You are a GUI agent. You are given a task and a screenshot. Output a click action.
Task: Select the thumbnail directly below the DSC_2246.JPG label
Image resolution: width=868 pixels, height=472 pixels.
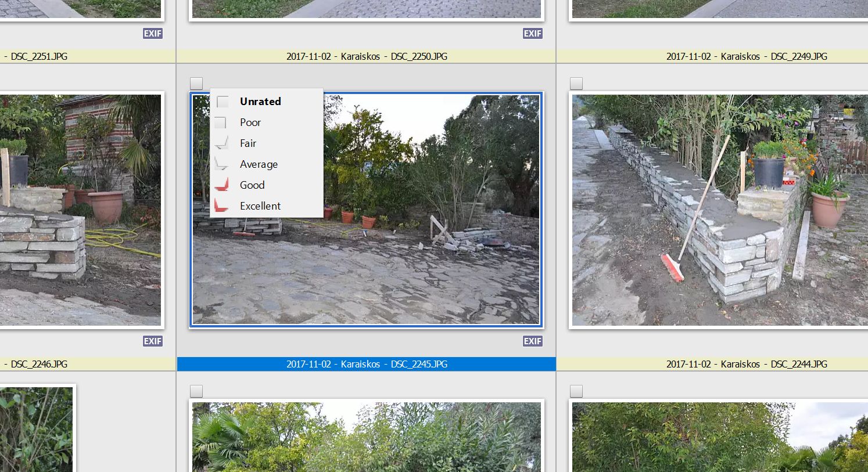(x=37, y=428)
